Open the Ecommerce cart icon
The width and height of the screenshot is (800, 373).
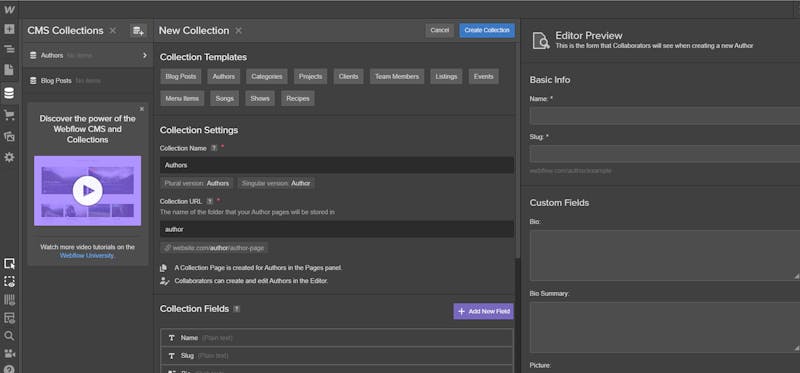[9, 115]
